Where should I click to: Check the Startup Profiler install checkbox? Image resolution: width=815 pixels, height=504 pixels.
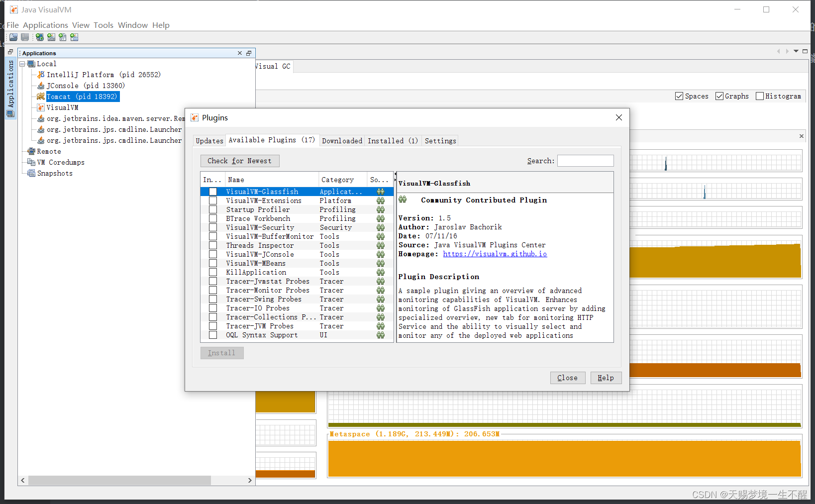213,209
